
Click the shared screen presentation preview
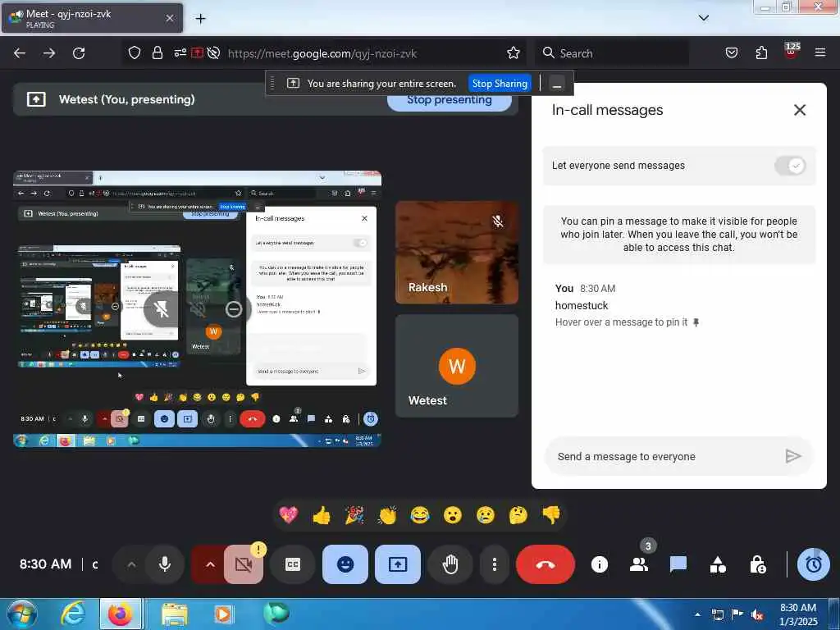click(197, 309)
